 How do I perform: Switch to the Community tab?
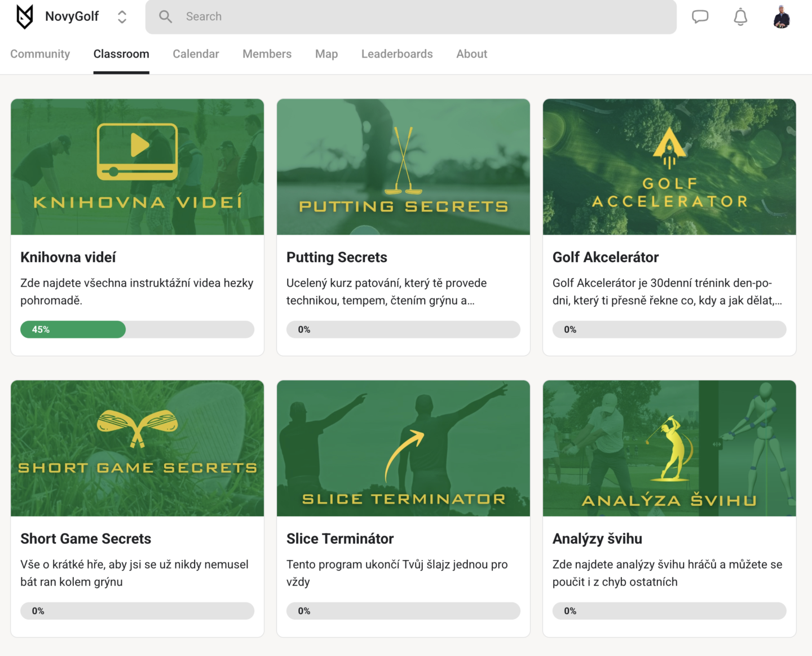tap(40, 54)
